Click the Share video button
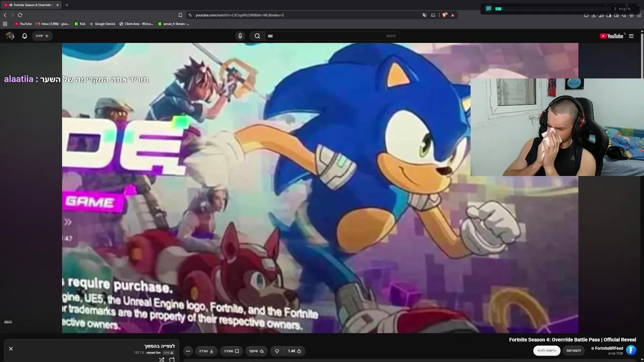Viewport: 644px width, 362px height. click(257, 351)
